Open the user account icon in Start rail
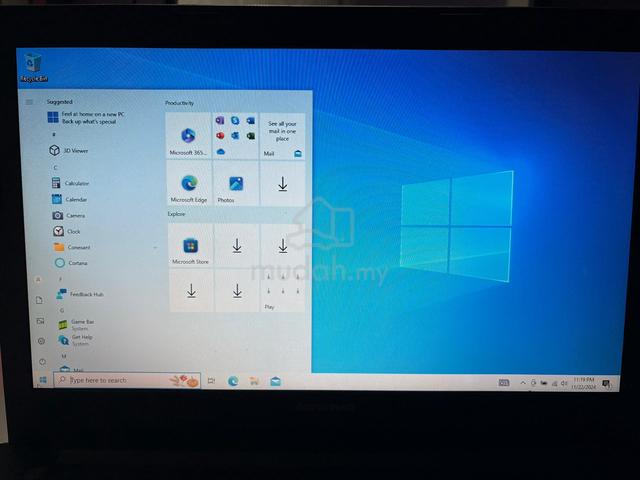Image resolution: width=640 pixels, height=480 pixels. pos(38,280)
